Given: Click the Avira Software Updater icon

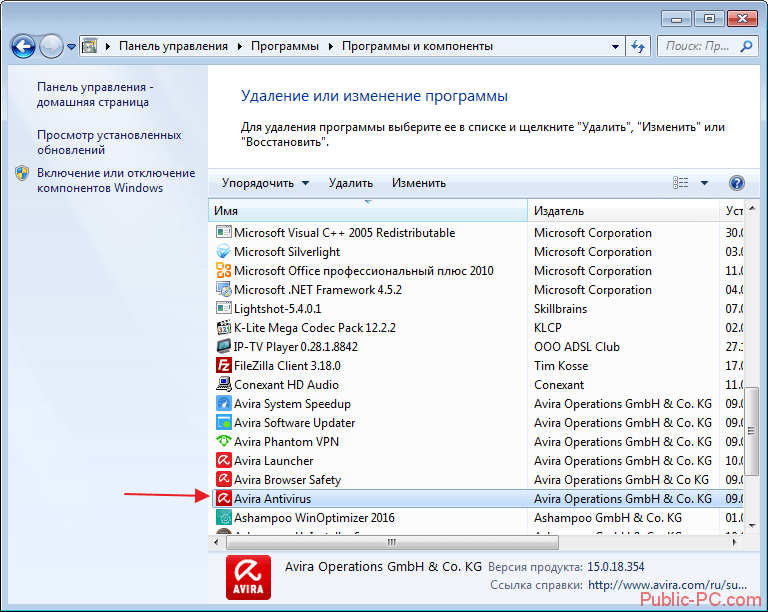Looking at the screenshot, I should pyautogui.click(x=224, y=423).
